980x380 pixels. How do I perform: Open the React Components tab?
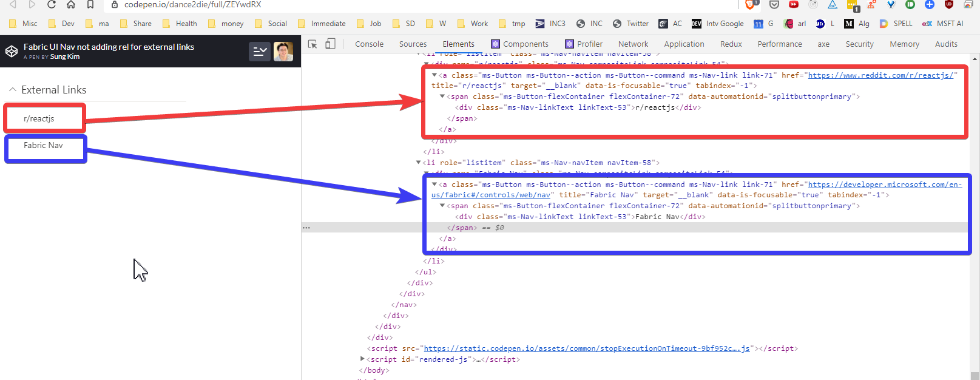point(519,44)
